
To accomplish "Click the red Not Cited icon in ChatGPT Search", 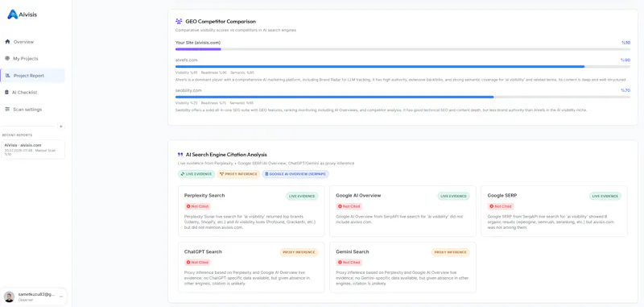I will (x=188, y=262).
